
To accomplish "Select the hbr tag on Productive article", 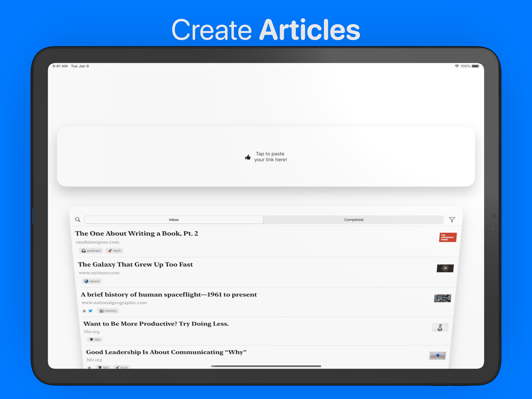I will (95, 340).
